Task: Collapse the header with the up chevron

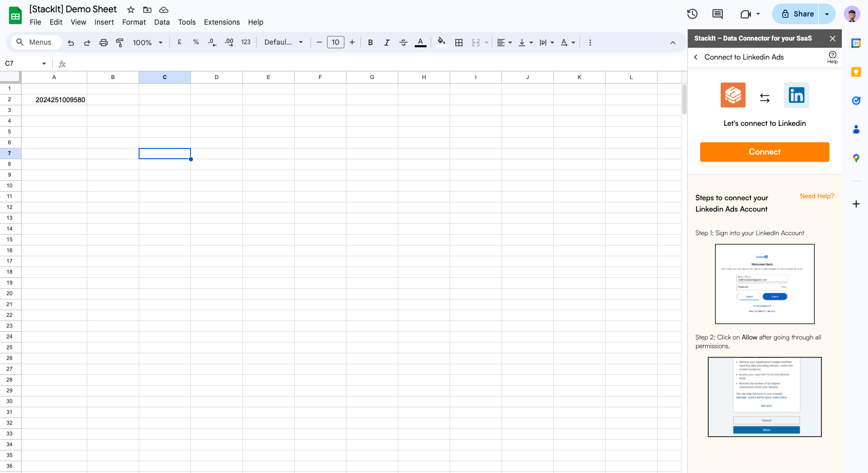Action: [x=673, y=43]
